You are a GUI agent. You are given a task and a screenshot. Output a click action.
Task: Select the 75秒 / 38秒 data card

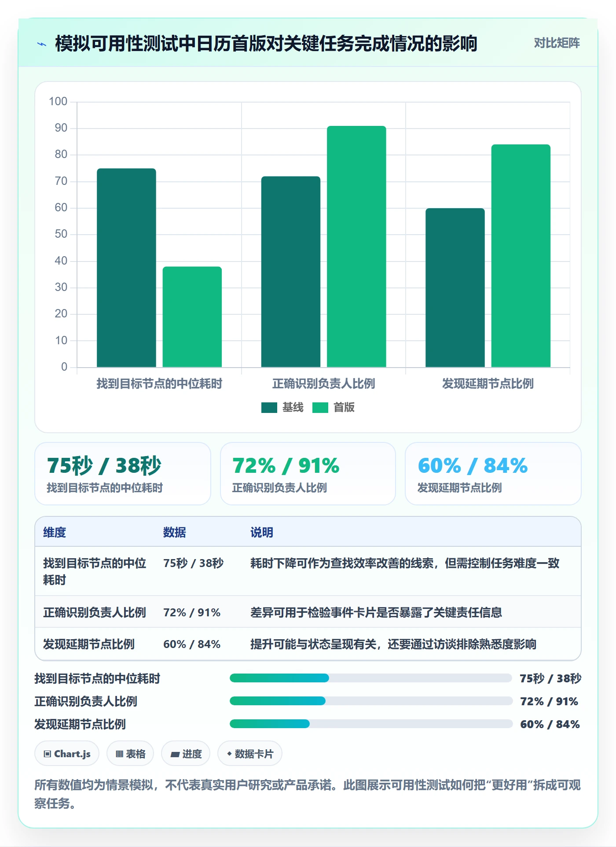pos(123,474)
